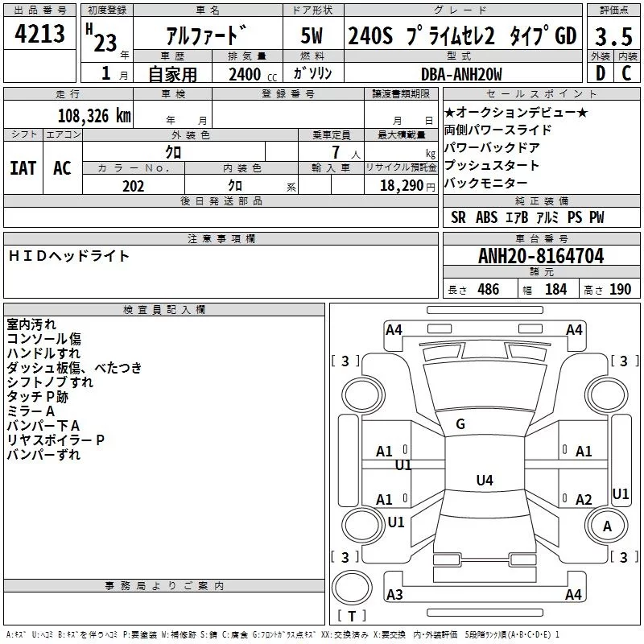Select エアB in genuine equipment

coord(517,217)
